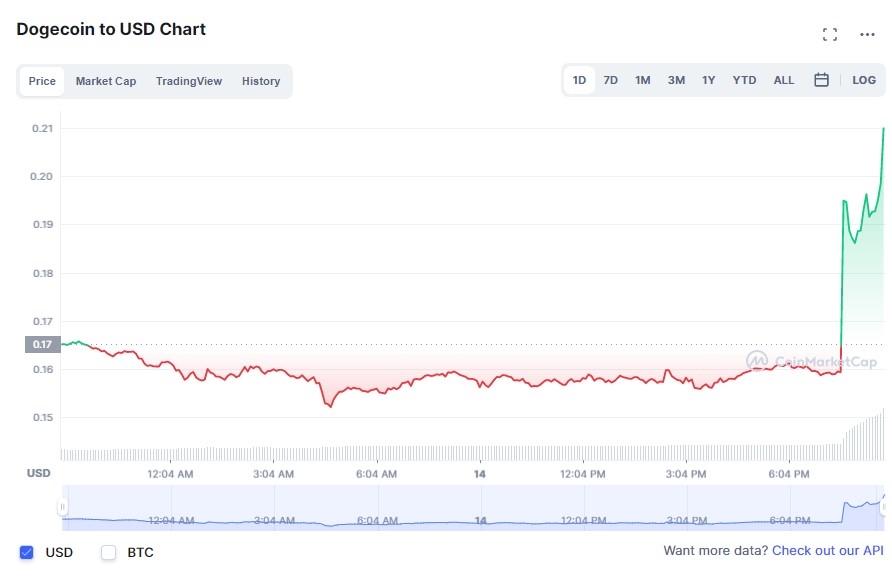Viewport: 892px width, 582px height.
Task: Switch to the Market Cap tab
Action: coord(106,81)
